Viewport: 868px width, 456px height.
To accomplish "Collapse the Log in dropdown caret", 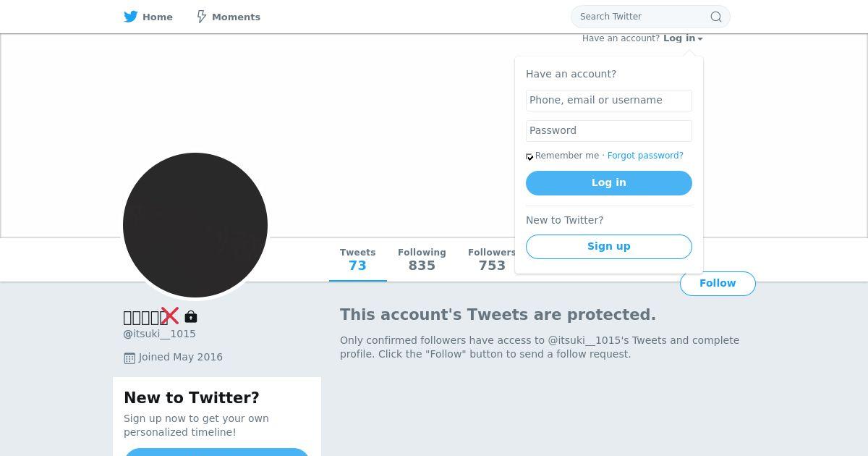I will pyautogui.click(x=700, y=39).
